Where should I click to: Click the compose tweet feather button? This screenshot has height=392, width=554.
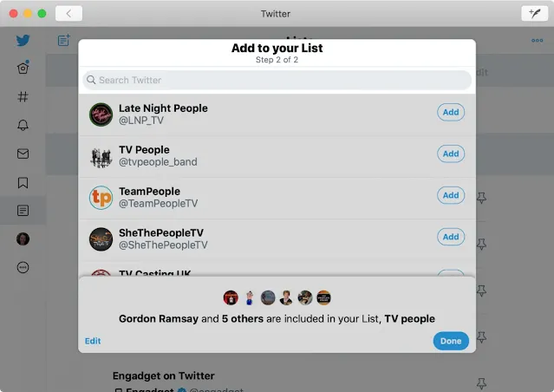click(535, 14)
